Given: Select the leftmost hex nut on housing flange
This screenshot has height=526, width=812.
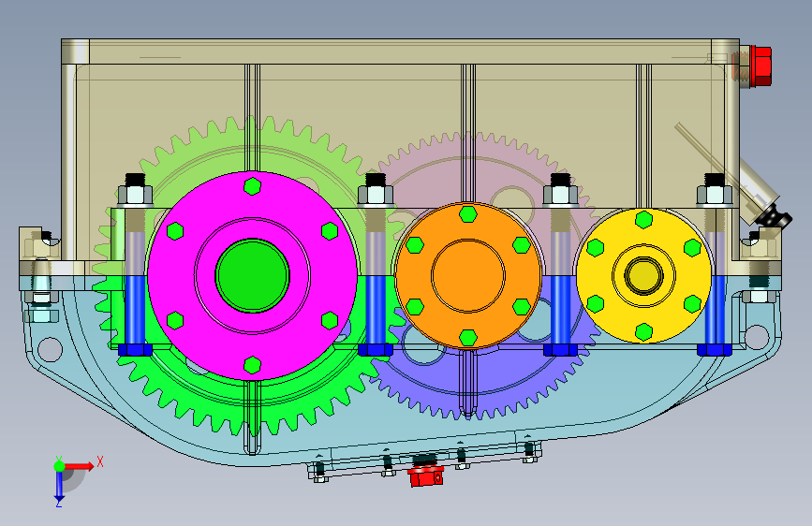Looking at the screenshot, I should (135, 196).
